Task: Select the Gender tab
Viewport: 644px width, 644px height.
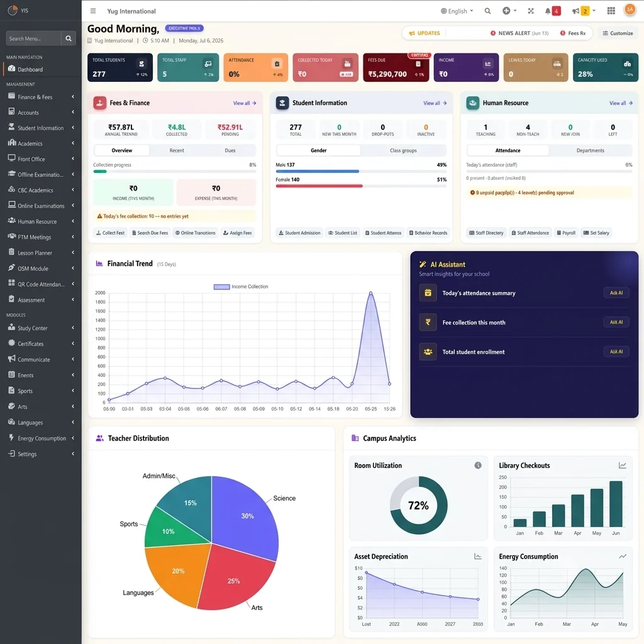Action: pyautogui.click(x=318, y=150)
